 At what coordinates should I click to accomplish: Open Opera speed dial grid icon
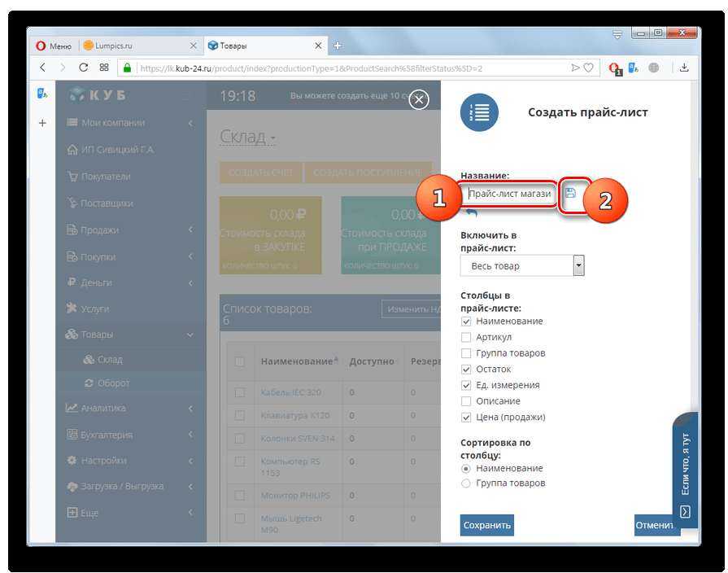click(104, 68)
